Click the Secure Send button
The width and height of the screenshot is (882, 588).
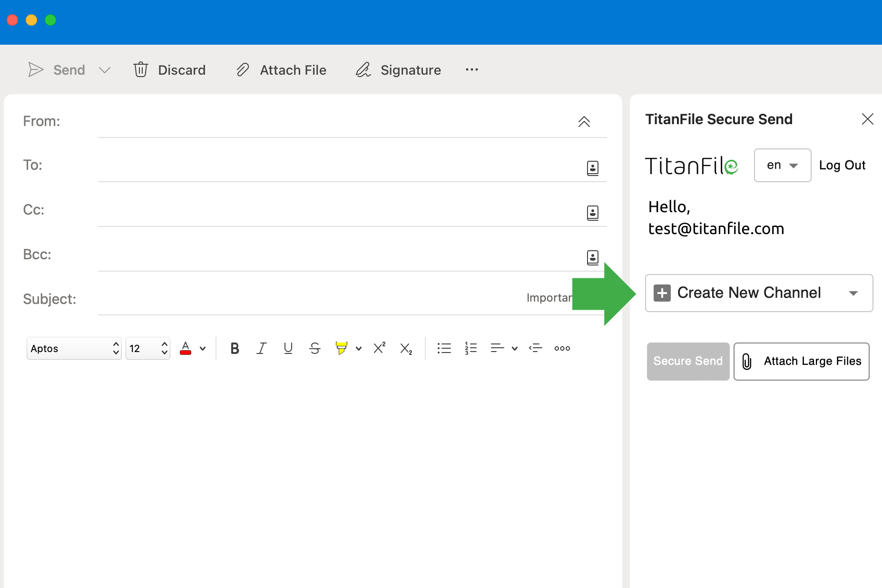click(x=688, y=361)
